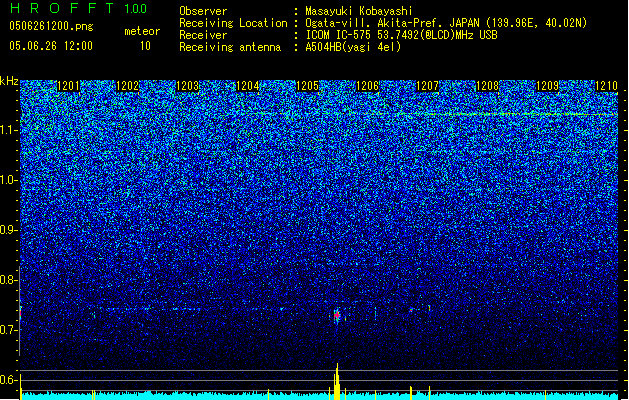Image resolution: width=629 pixels, height=400 pixels.
Task: Select the file name 0506261200.png
Action: tap(51, 26)
